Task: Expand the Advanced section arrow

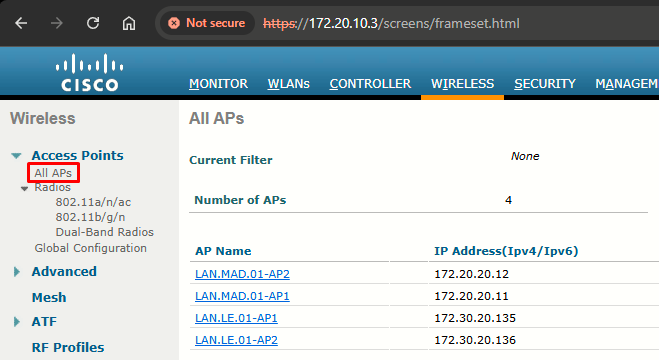Action: pos(16,272)
